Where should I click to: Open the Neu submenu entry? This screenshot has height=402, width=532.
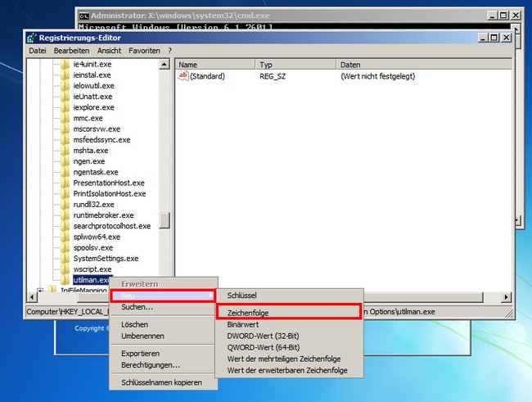pyautogui.click(x=163, y=296)
